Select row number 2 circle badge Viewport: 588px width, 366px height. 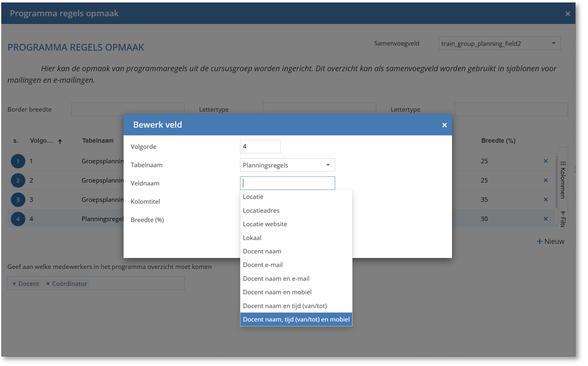pos(18,181)
